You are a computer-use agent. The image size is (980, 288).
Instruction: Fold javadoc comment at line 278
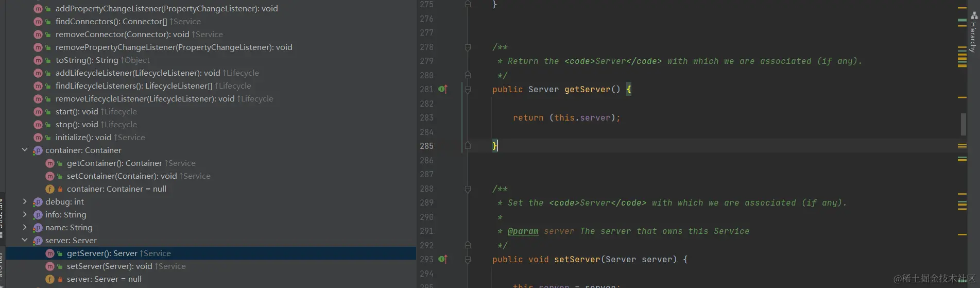click(468, 47)
